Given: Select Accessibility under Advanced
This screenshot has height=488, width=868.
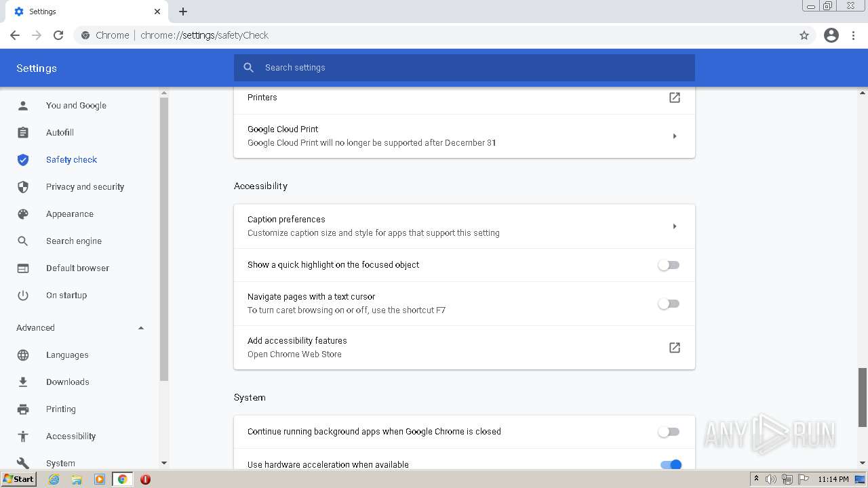Looking at the screenshot, I should 71,436.
